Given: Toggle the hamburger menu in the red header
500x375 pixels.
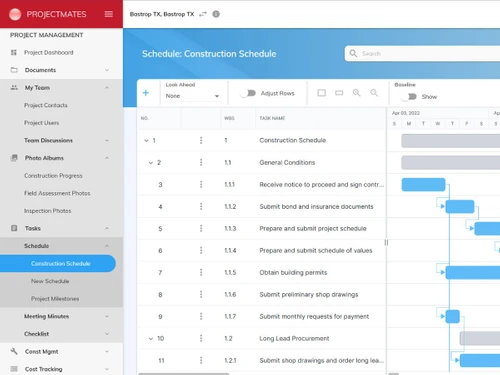Looking at the screenshot, I should click(109, 14).
